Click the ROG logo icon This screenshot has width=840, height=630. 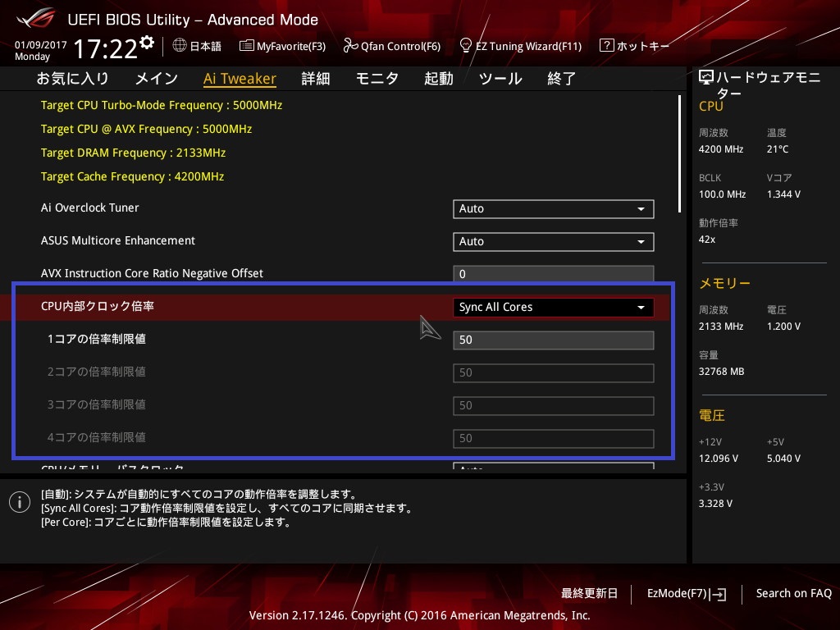click(x=36, y=19)
